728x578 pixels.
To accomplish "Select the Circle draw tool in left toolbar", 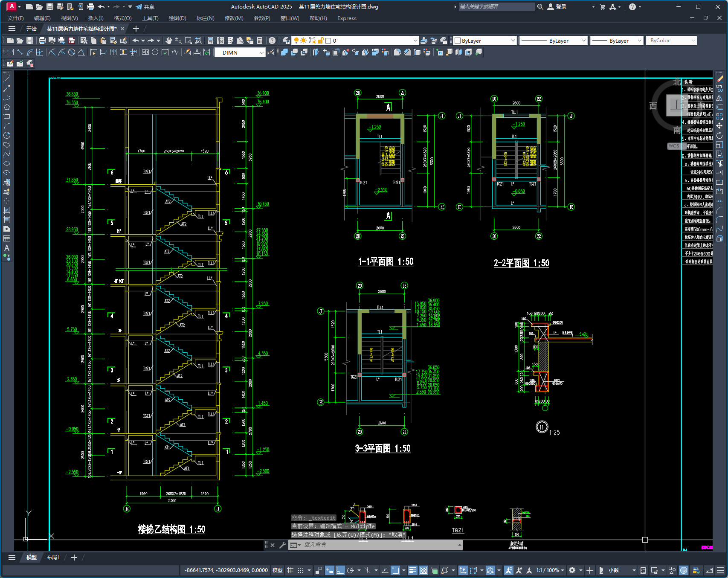I will click(x=7, y=135).
